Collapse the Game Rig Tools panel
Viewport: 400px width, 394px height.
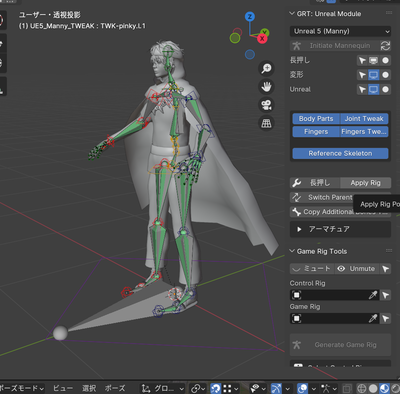point(318,251)
